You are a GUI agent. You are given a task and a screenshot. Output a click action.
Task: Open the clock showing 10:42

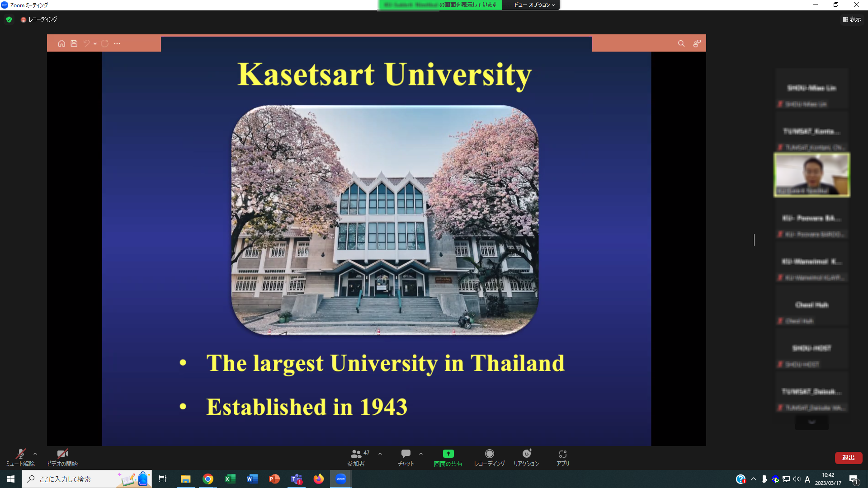(x=828, y=479)
